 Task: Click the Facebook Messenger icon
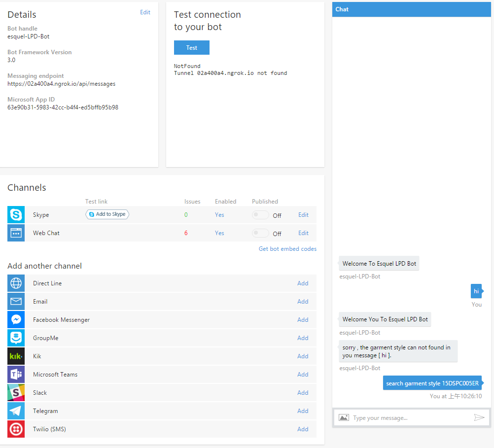pyautogui.click(x=16, y=319)
